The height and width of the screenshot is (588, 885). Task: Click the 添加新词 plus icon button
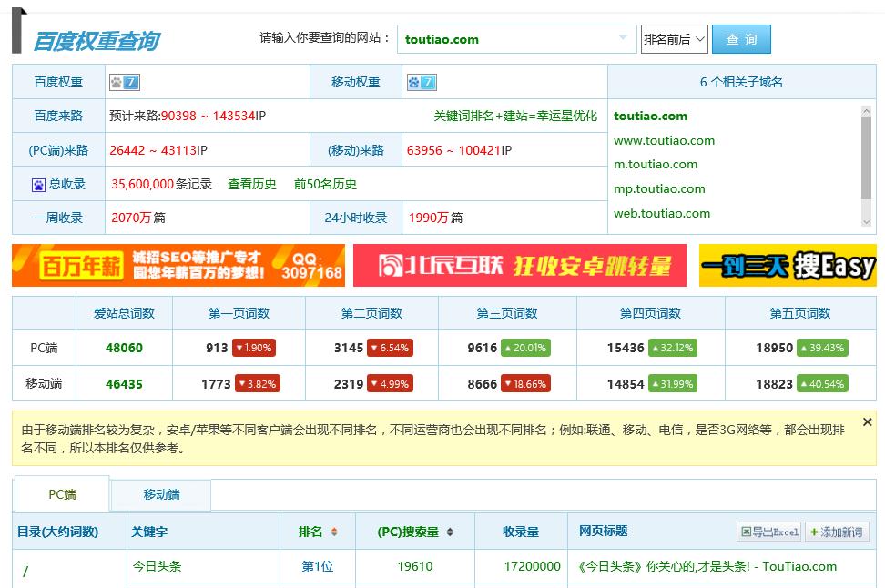[x=813, y=532]
